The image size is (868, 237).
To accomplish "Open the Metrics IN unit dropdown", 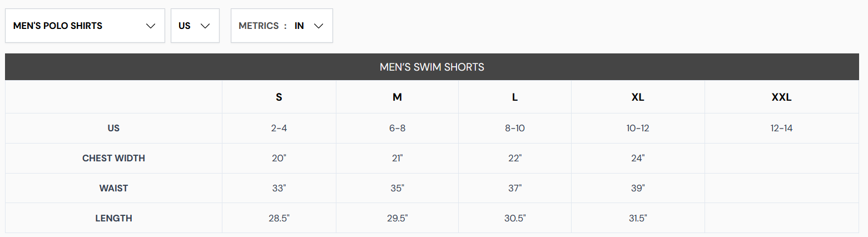I will click(x=282, y=26).
